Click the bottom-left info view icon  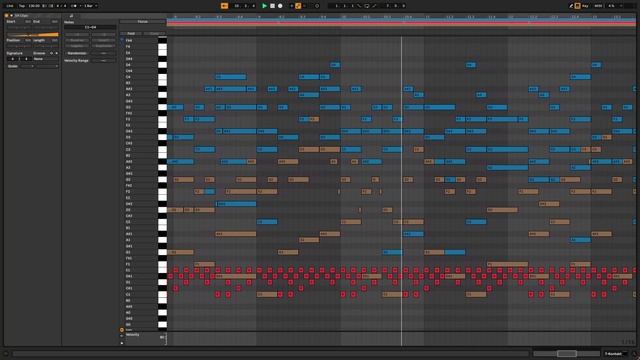[6, 353]
